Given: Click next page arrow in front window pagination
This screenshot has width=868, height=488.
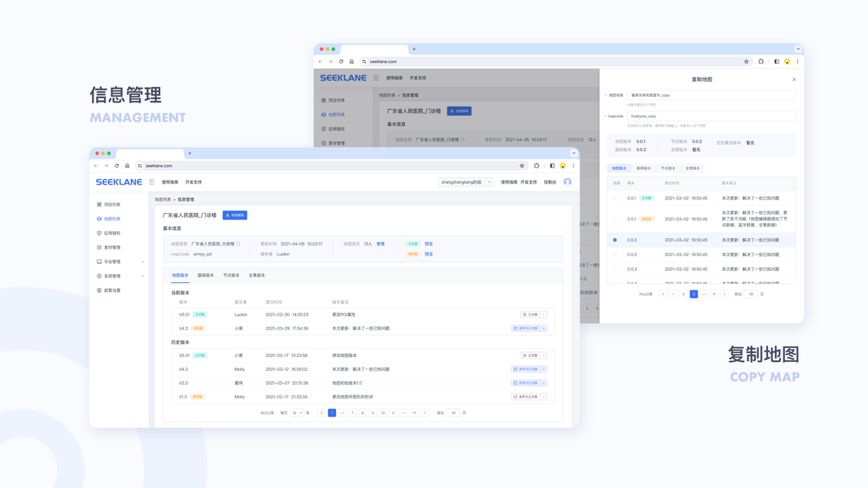Looking at the screenshot, I should (425, 412).
